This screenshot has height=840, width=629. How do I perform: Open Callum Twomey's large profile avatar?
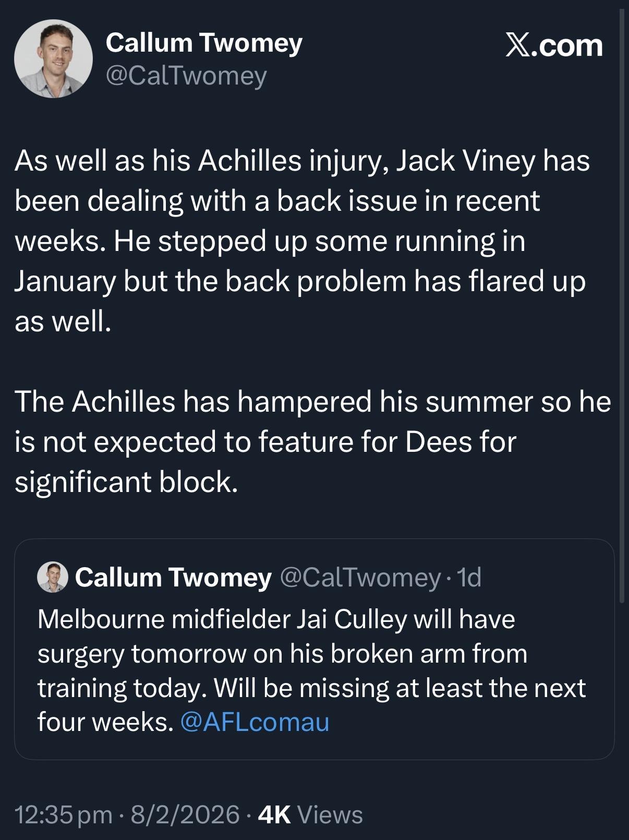coord(53,59)
